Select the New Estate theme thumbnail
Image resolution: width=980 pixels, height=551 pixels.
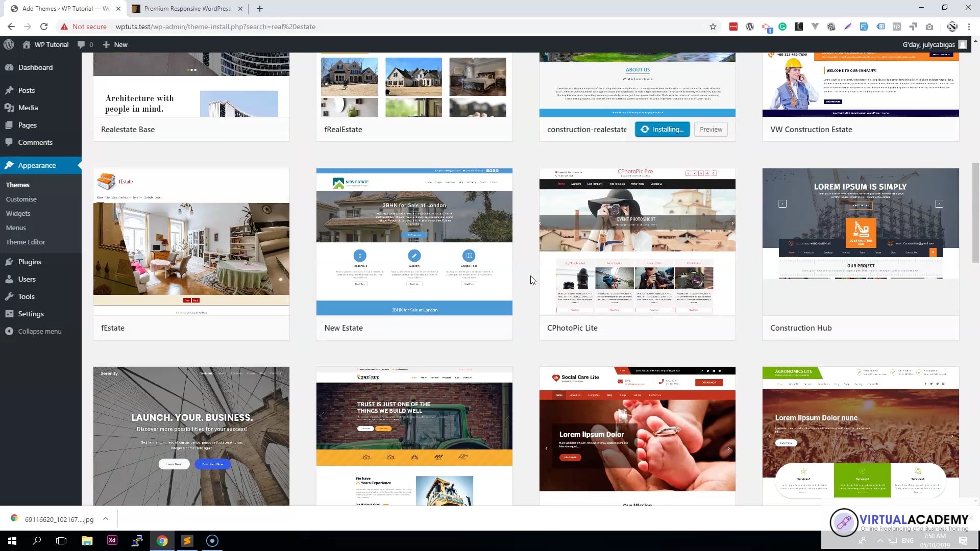tap(414, 242)
